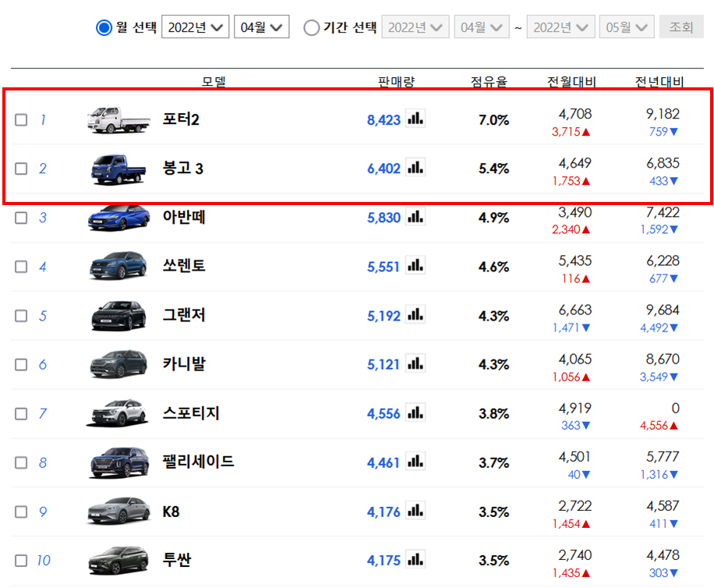The width and height of the screenshot is (714, 588).
Task: Open sales chart icon for 그랜저
Action: [415, 315]
